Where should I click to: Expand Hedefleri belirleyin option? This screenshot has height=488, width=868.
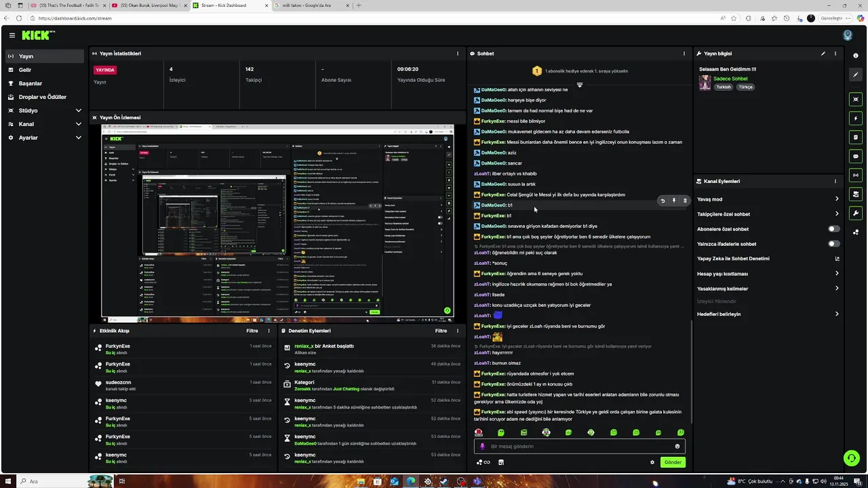tap(768, 314)
